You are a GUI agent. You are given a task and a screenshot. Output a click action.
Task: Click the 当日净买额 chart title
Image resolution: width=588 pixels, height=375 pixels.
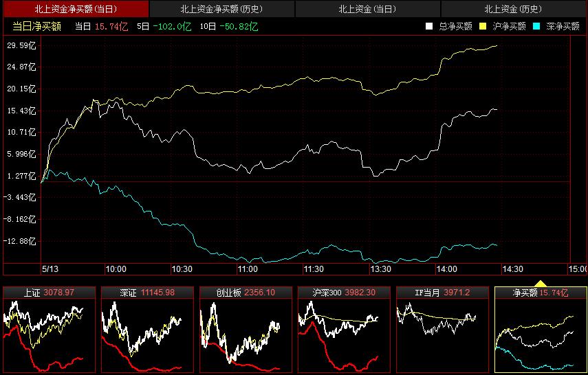pos(37,26)
